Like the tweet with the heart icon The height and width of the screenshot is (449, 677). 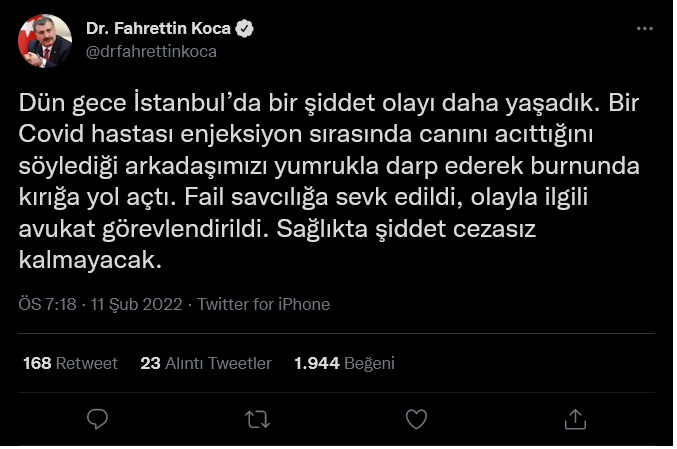point(417,417)
